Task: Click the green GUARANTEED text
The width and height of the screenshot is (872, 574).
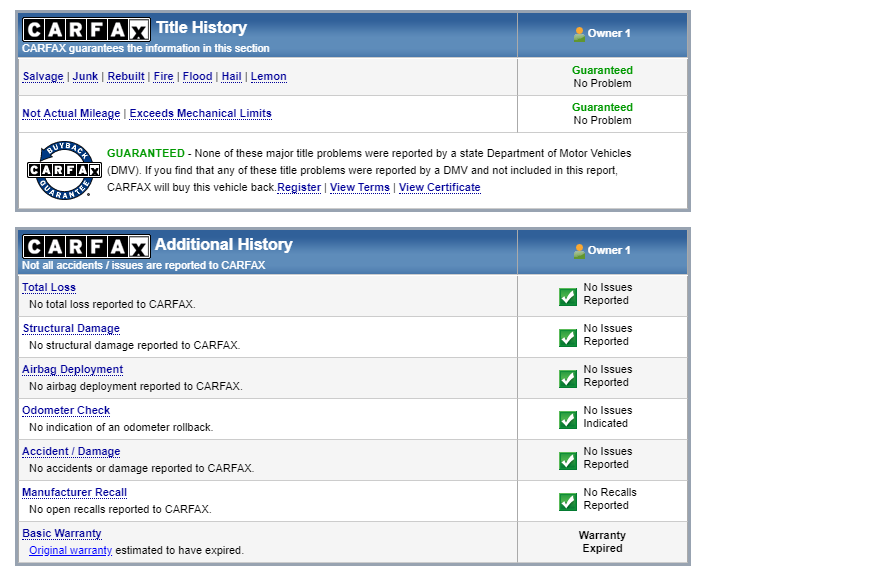Action: (x=146, y=153)
